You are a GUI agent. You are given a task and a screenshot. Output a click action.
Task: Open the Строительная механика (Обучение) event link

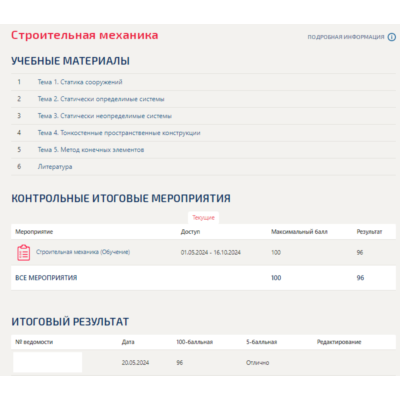pos(83,252)
